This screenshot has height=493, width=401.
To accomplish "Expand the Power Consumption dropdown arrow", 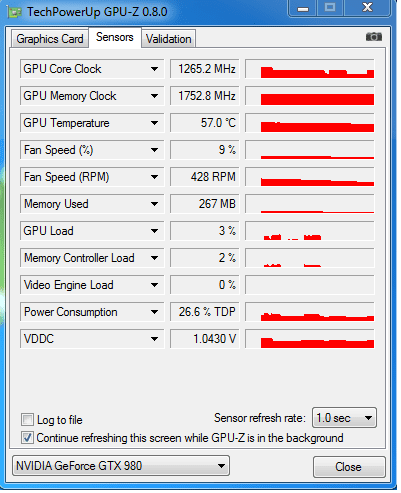I will pyautogui.click(x=154, y=312).
